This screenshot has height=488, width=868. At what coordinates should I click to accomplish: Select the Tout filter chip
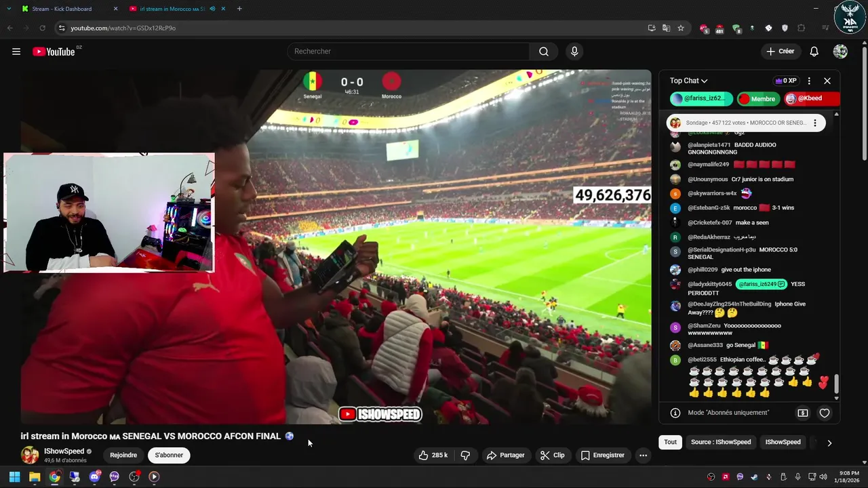[670, 442]
